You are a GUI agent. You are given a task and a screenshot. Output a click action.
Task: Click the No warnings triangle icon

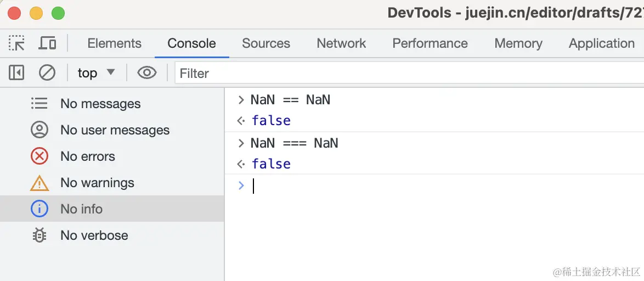(39, 183)
